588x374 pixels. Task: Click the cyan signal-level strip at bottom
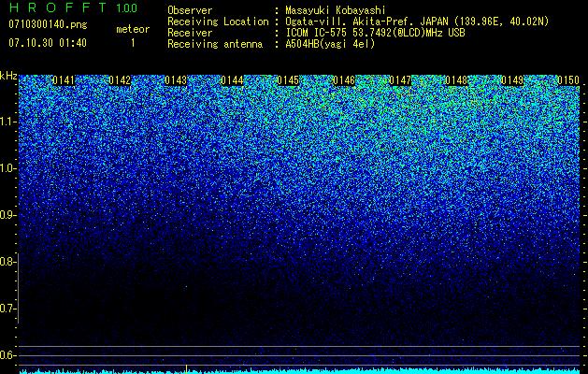point(300,371)
